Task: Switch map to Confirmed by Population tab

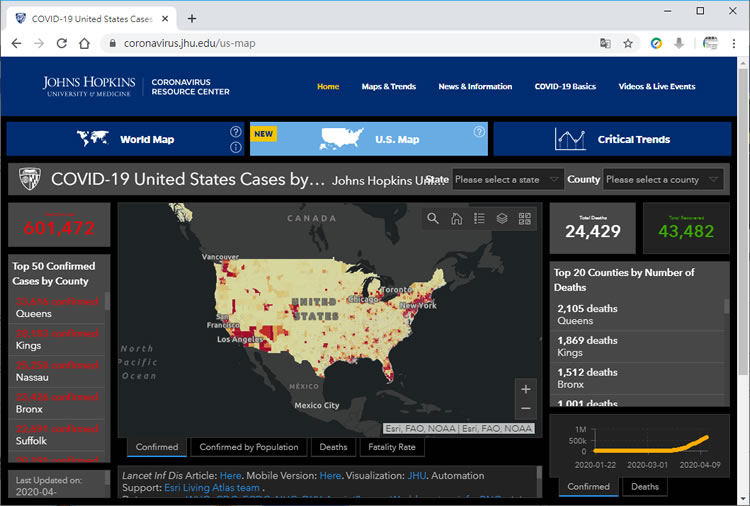Action: click(249, 447)
